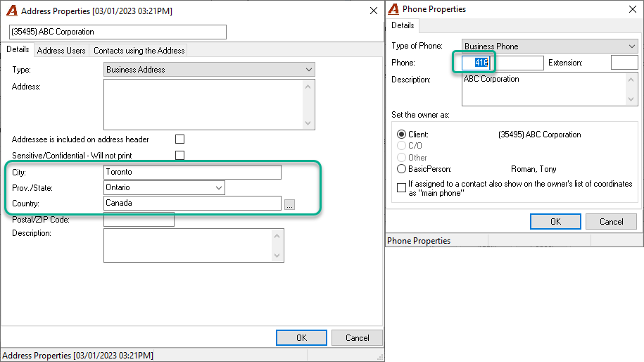The height and width of the screenshot is (362, 644).
Task: Click the Address Properties window logo icon
Action: click(12, 11)
